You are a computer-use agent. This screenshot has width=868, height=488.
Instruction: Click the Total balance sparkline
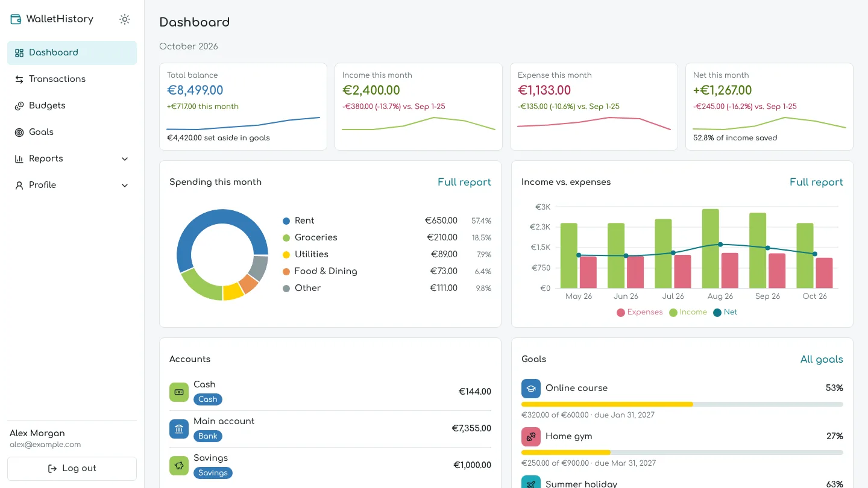(x=243, y=124)
